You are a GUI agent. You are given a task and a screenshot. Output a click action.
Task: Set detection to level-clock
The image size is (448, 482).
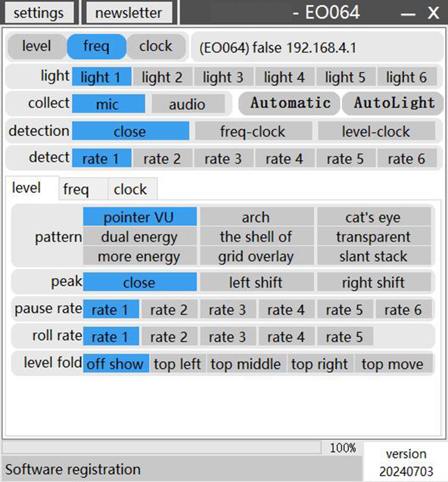point(376,132)
